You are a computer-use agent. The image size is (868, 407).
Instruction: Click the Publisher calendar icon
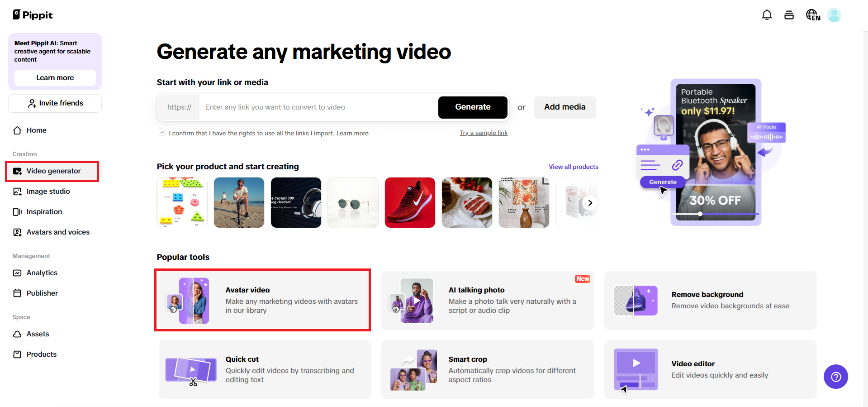tap(17, 293)
